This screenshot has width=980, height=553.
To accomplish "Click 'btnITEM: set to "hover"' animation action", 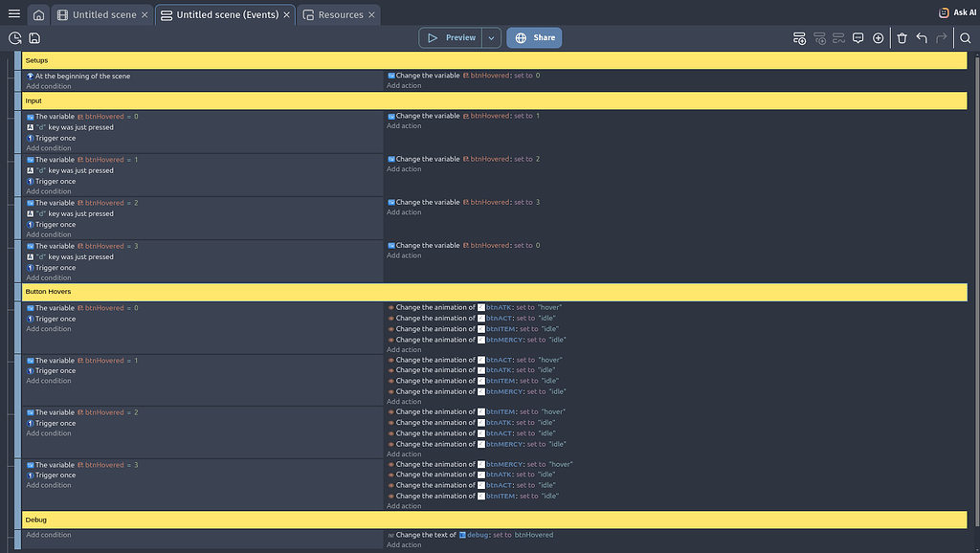I will click(x=477, y=411).
